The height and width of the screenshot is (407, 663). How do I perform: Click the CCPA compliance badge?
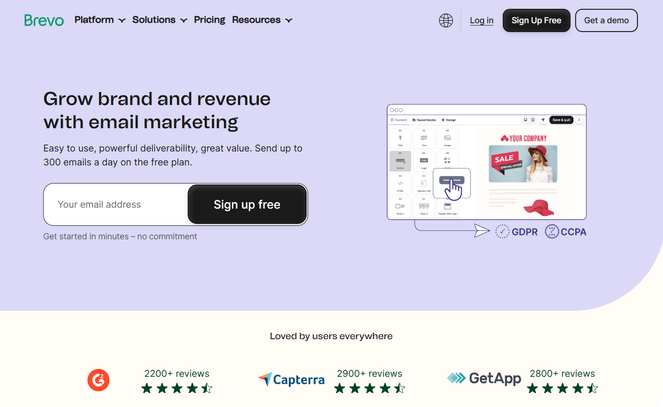coord(568,231)
